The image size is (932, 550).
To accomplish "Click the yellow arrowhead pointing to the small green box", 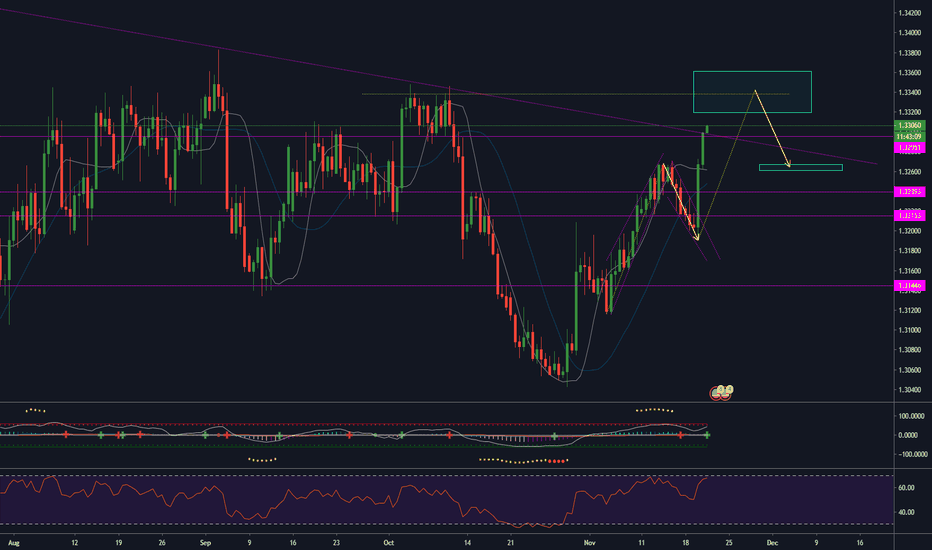I will 788,164.
